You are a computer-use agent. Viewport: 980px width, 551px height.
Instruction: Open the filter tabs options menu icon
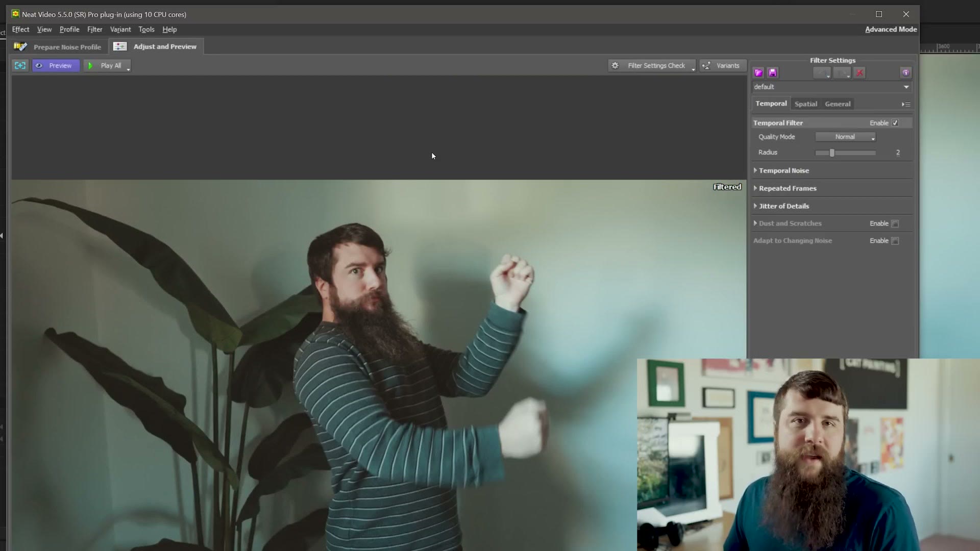tap(906, 104)
